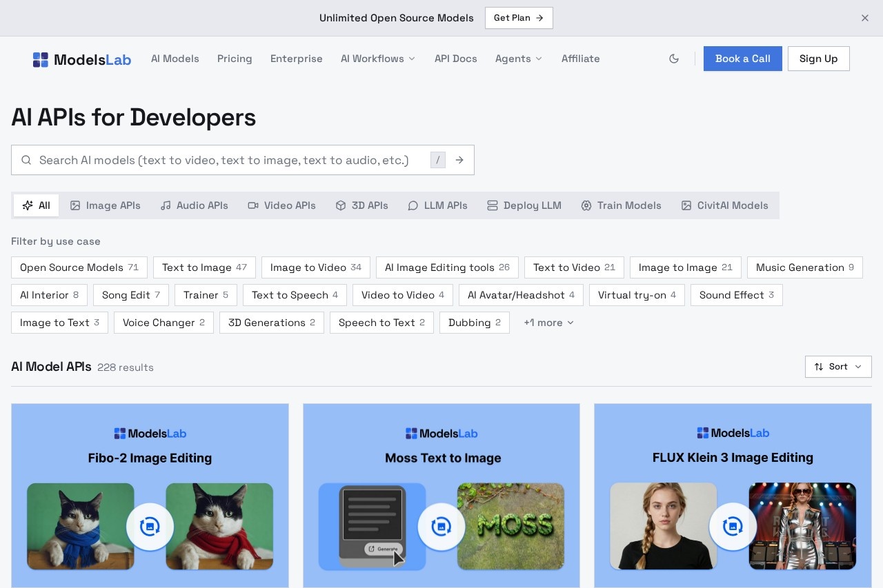Open API Docs link

[x=456, y=59]
